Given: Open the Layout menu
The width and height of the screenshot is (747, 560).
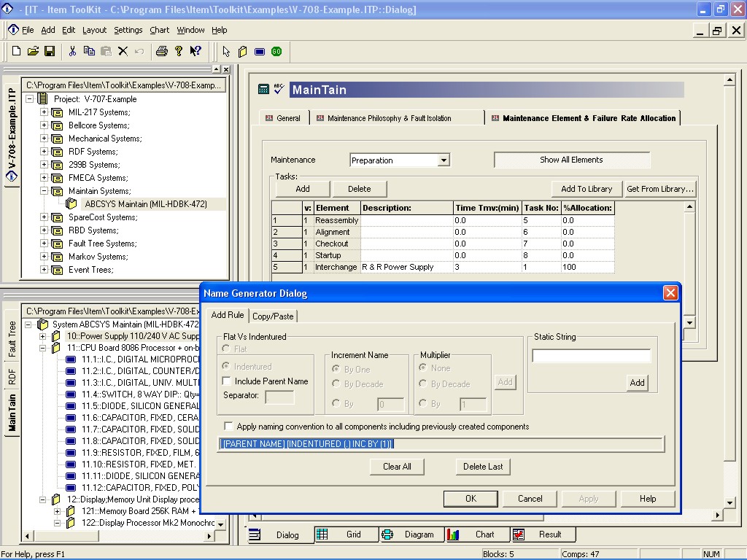Looking at the screenshot, I should click(94, 30).
